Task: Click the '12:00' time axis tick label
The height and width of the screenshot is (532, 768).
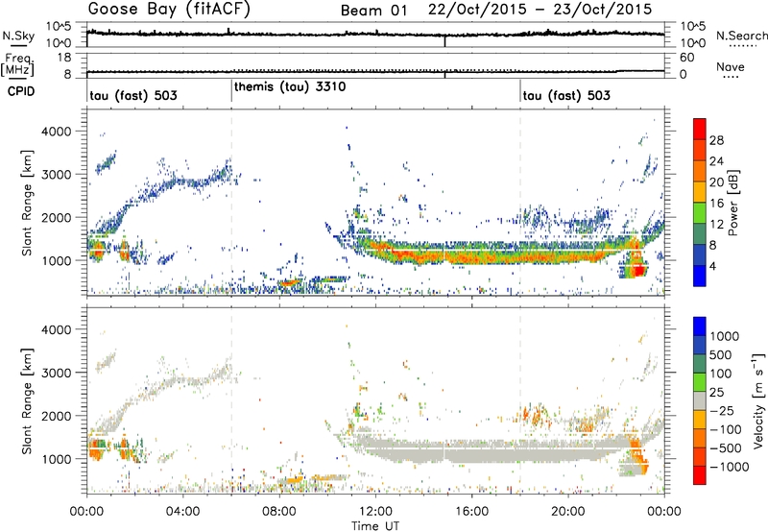Action: pos(375,511)
